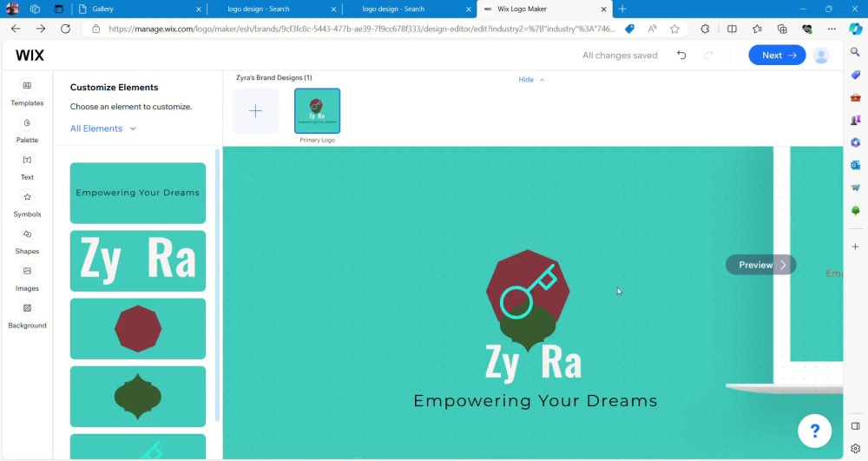Add this page to favorites star

[674, 29]
